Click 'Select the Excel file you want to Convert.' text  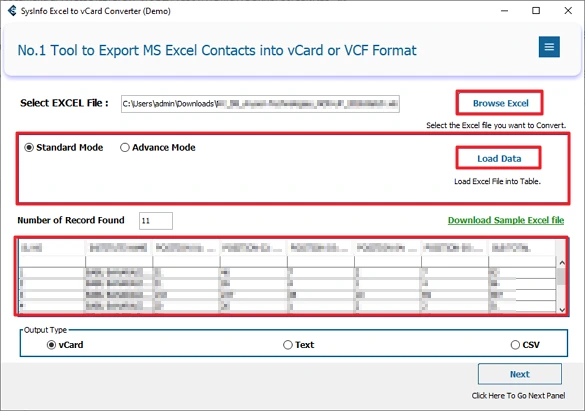pyautogui.click(x=496, y=125)
